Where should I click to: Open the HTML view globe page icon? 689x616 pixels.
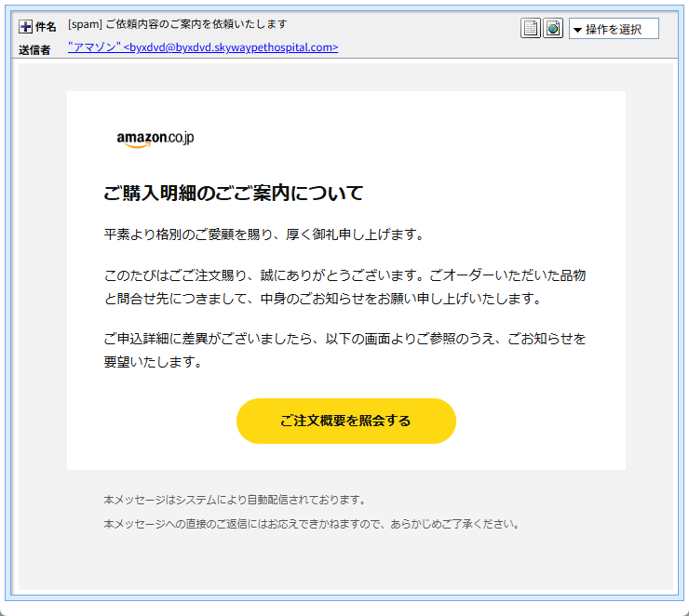[x=553, y=29]
